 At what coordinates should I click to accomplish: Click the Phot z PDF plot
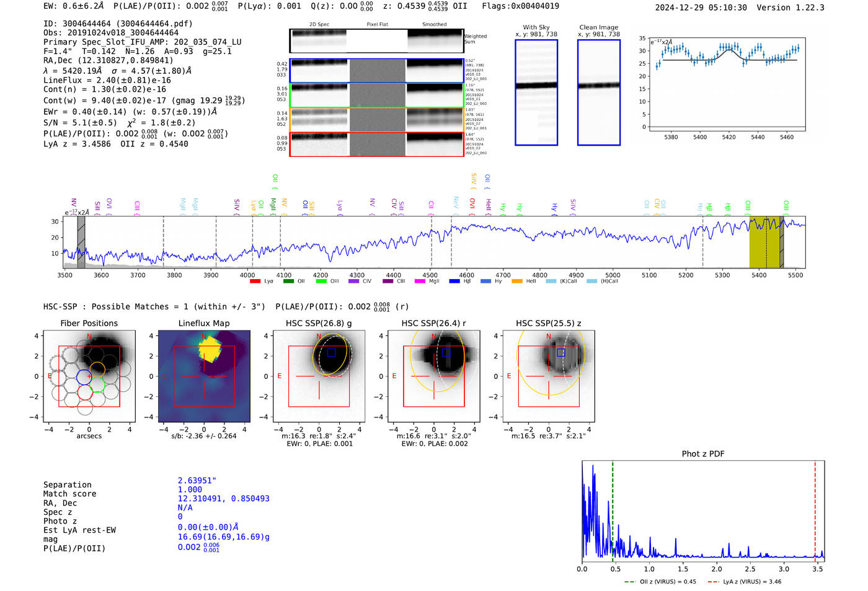tap(703, 510)
